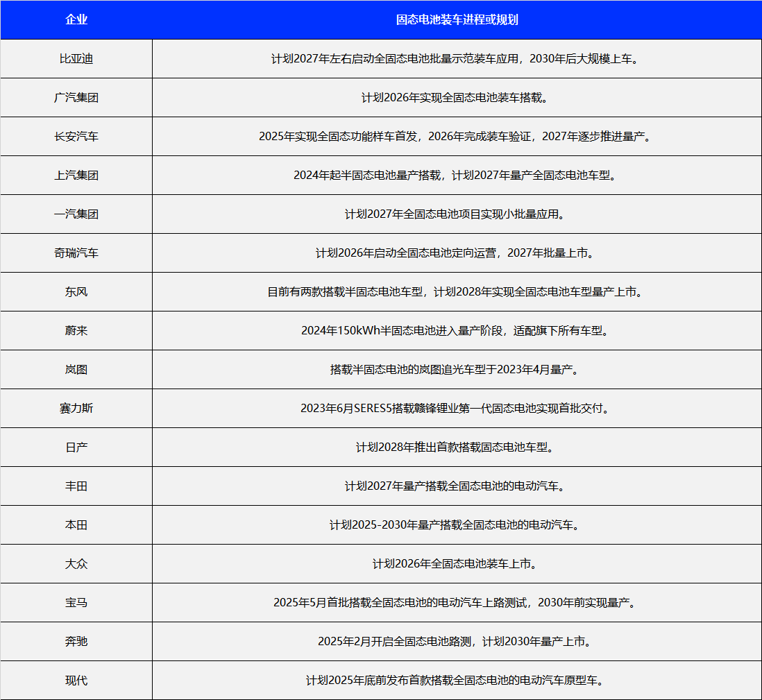
Task: Select the 赛力斯 company cell
Action: pos(76,409)
